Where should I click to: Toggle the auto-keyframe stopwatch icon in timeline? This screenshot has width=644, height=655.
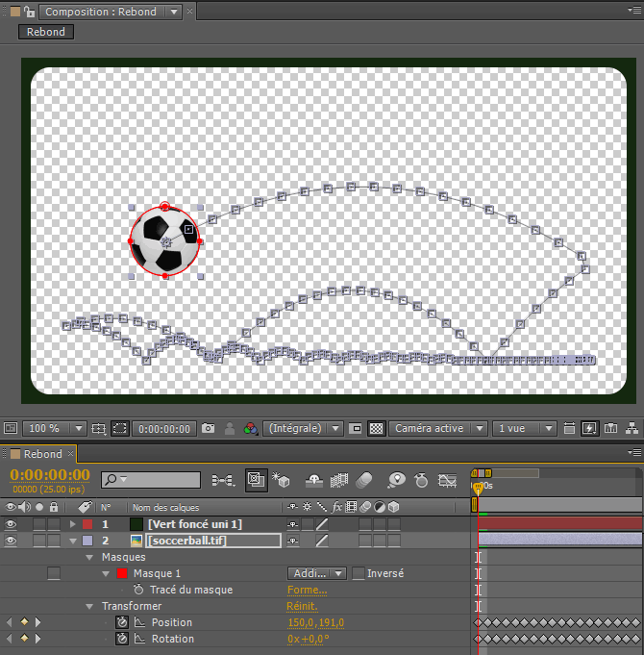point(421,480)
